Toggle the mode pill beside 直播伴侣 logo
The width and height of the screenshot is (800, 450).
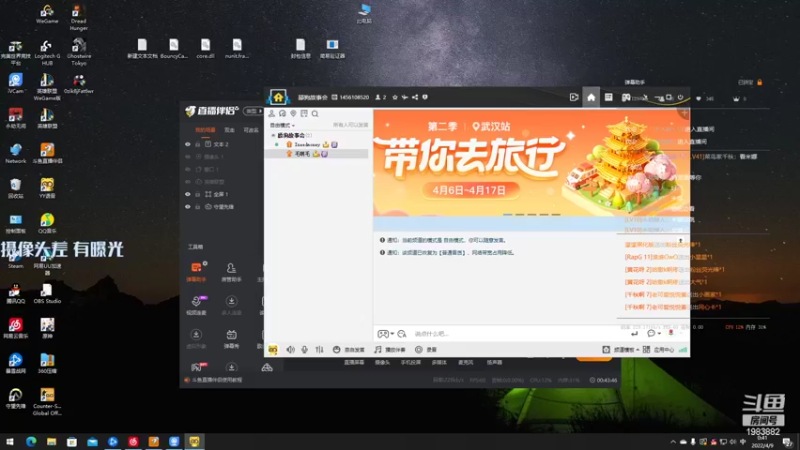coord(253,111)
